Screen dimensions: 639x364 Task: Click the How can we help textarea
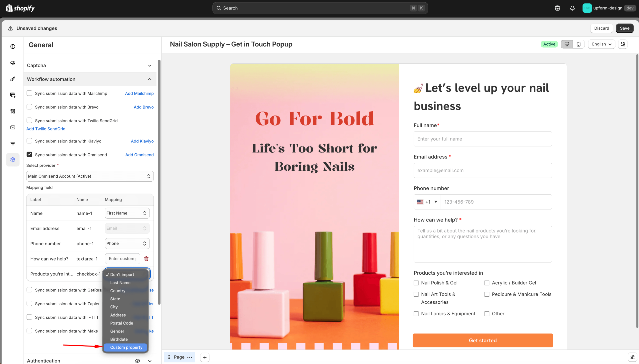pos(483,244)
